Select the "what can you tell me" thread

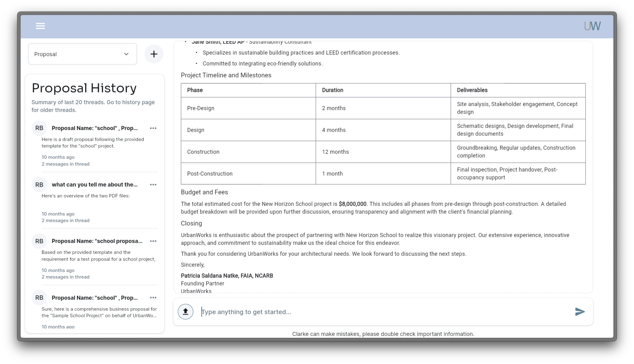pos(95,185)
